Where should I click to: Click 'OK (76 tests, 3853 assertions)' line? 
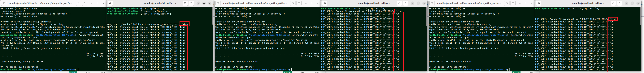tap(20, 67)
